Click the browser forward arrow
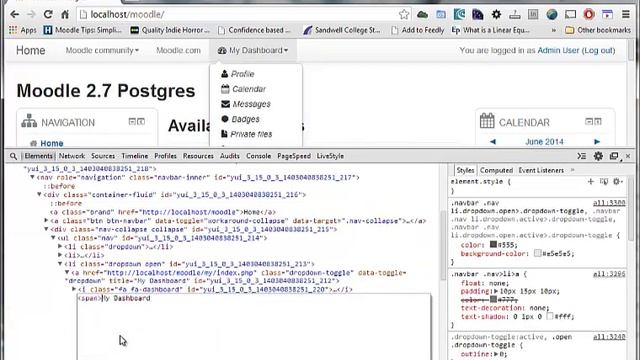The width and height of the screenshot is (640, 360). [x=31, y=14]
